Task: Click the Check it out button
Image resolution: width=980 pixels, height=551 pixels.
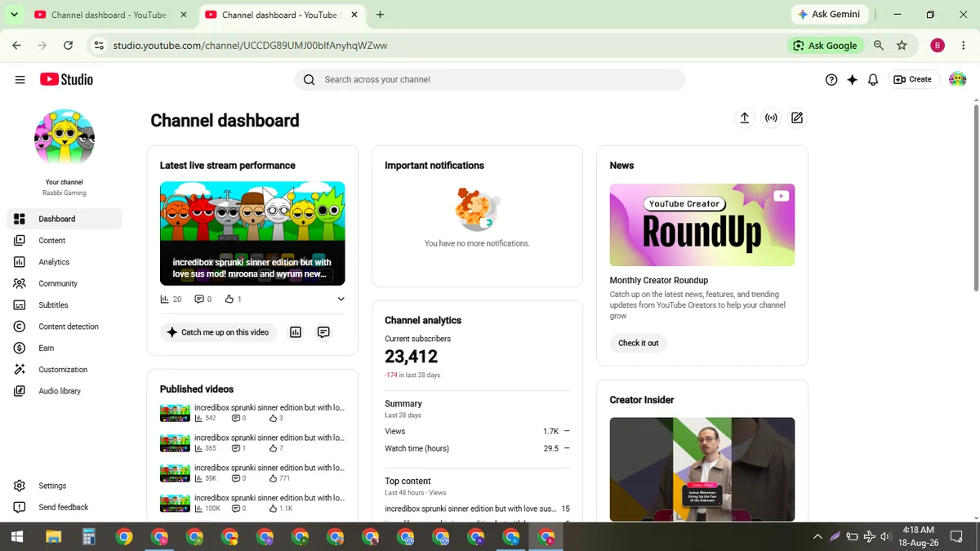Action: [x=638, y=343]
